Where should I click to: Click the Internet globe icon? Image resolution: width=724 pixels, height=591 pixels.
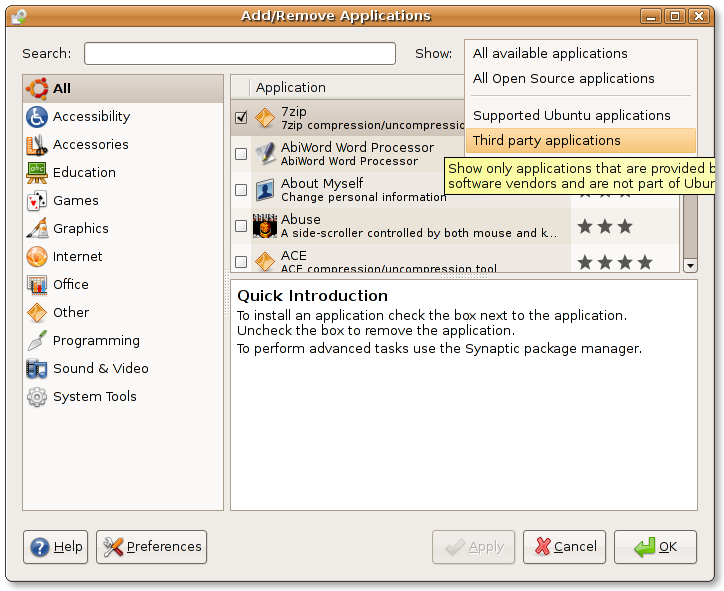pyautogui.click(x=37, y=256)
